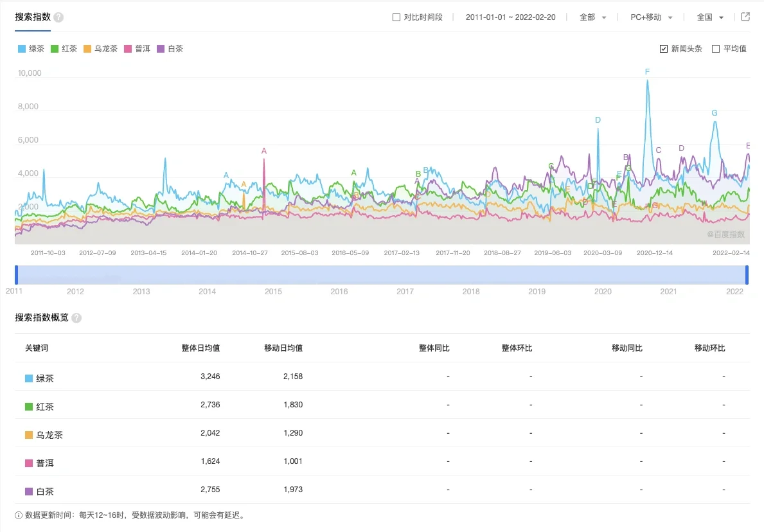
Task: Open help icon beside 搜索指数概览 heading
Action: (76, 318)
